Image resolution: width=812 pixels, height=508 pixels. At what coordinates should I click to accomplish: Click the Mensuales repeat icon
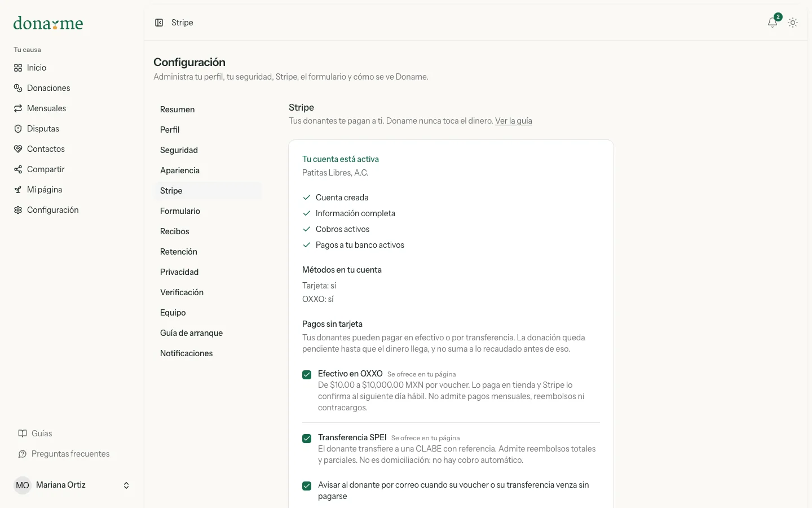18,108
